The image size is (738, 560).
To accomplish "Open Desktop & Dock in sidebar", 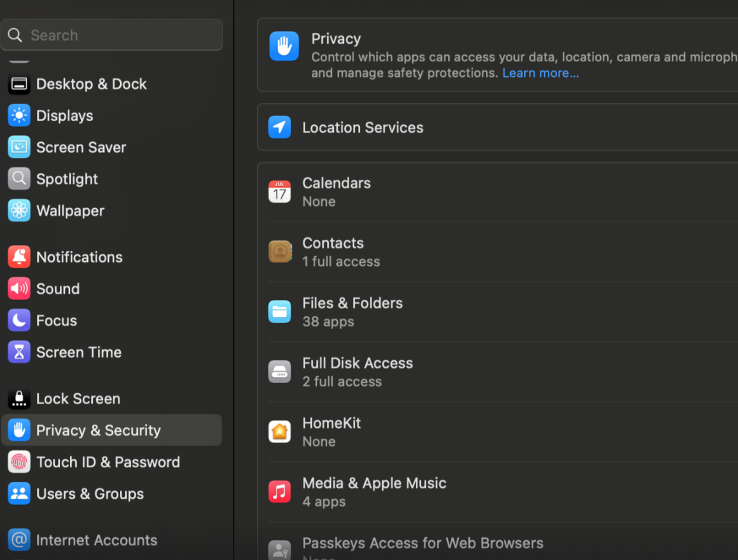I will 92,84.
